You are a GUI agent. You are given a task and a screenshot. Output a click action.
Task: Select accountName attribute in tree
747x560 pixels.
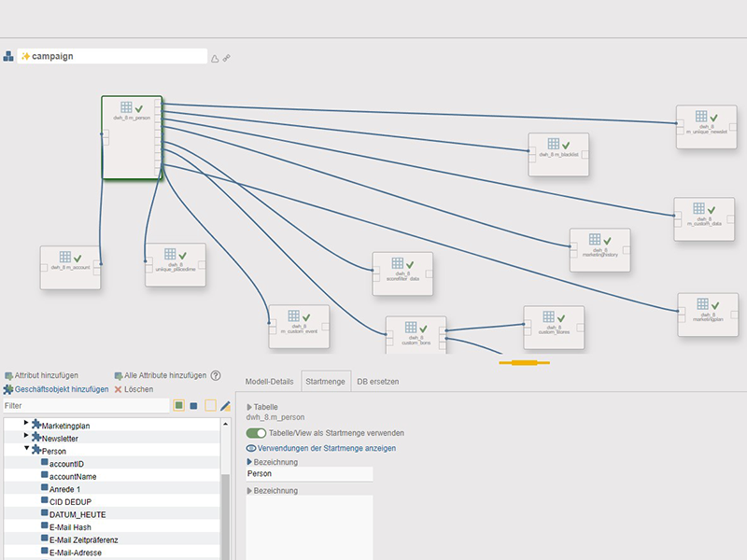(73, 477)
